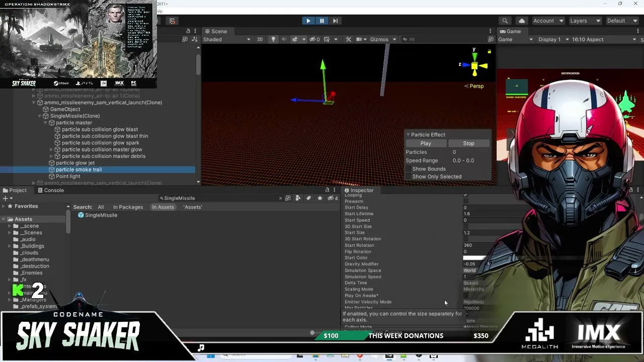
Task: Open the 16:10 Aspect dropdown
Action: (x=604, y=39)
